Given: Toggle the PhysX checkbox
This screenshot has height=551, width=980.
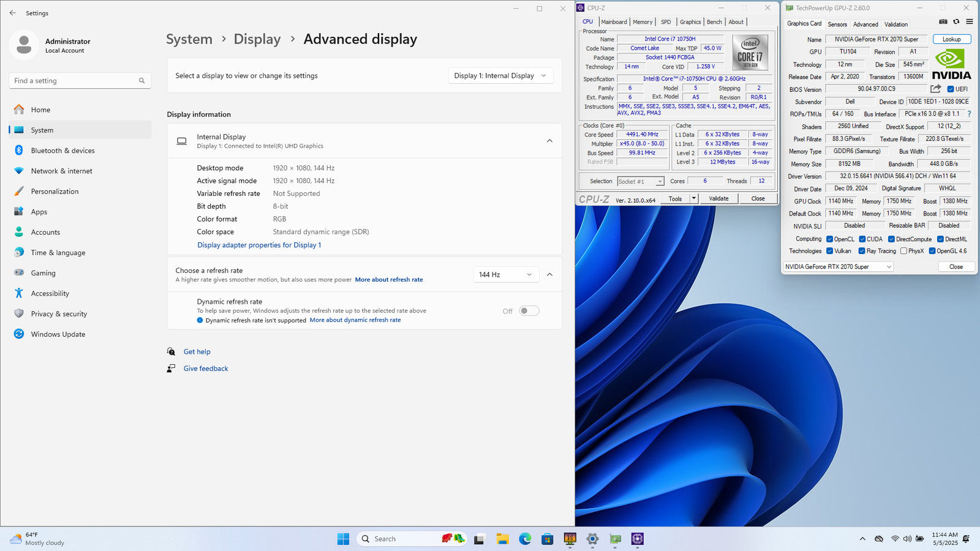Looking at the screenshot, I should [903, 251].
